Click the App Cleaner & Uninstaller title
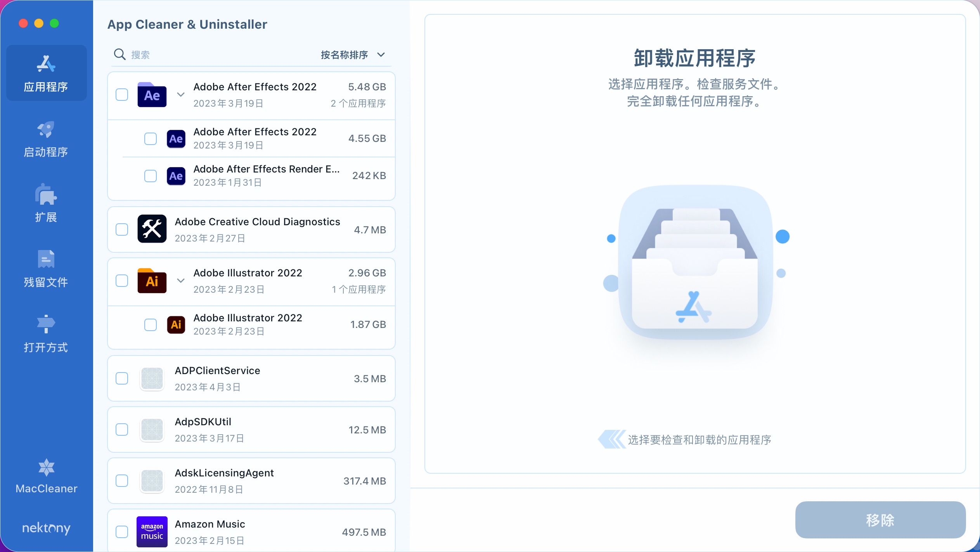The image size is (980, 552). coord(187,24)
